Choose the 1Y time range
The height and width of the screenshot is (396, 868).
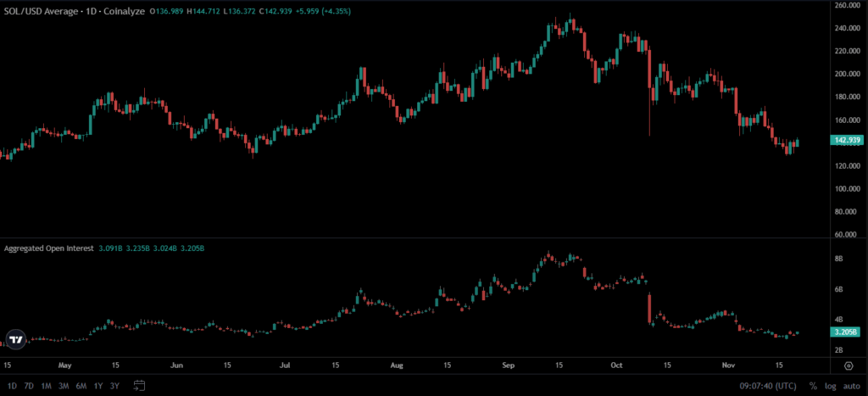click(98, 386)
